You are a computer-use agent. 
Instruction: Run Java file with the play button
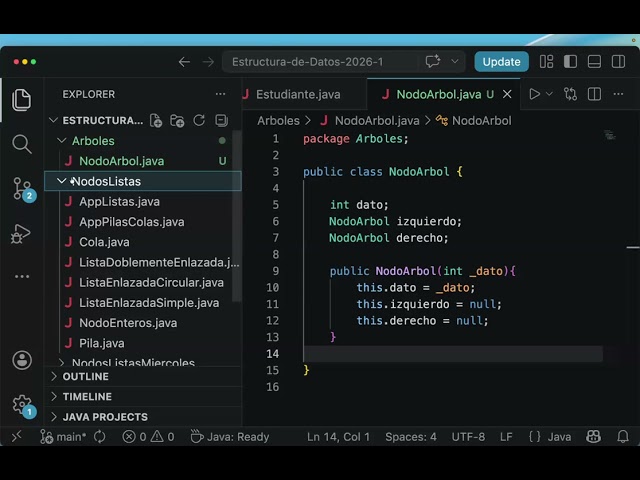click(x=534, y=94)
